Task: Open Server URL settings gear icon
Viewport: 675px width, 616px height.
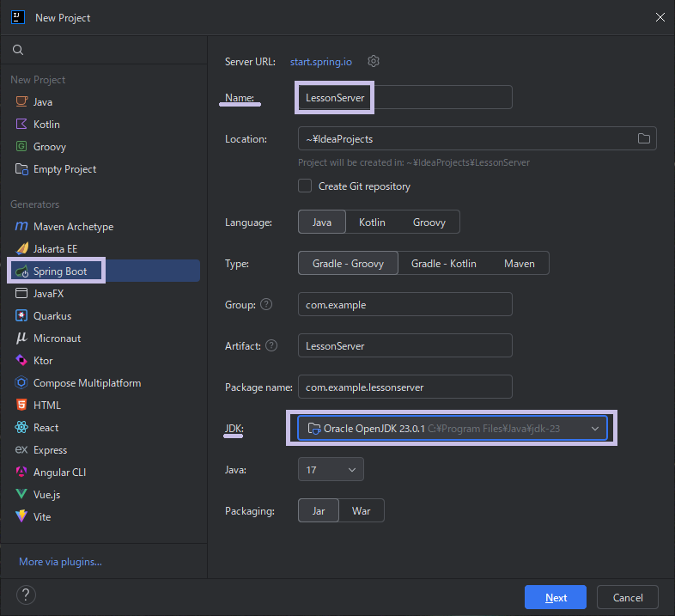Action: [374, 61]
